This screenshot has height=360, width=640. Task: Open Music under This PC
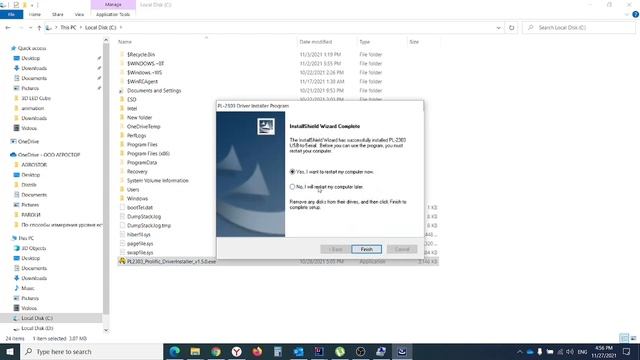point(28,288)
